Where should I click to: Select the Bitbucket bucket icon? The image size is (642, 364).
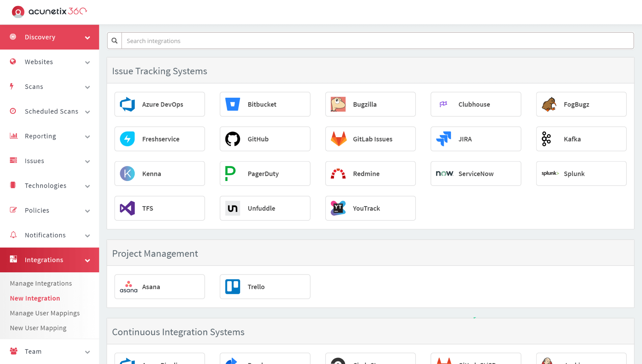(233, 104)
